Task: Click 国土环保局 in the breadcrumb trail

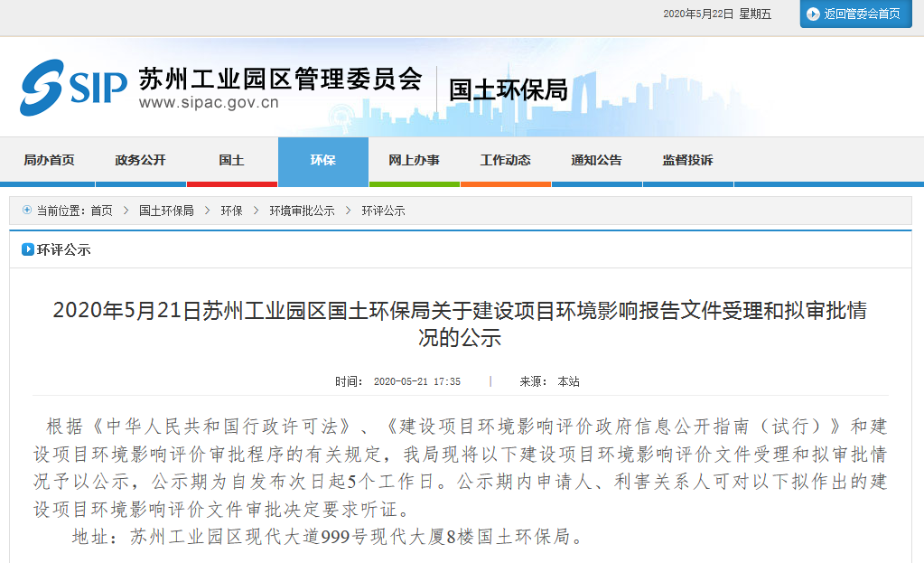Action: point(166,211)
